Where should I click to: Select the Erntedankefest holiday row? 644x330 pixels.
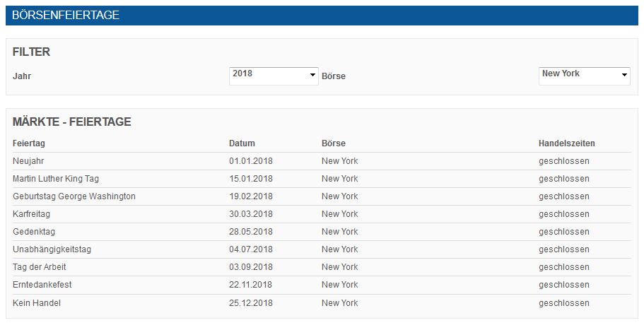pos(42,285)
